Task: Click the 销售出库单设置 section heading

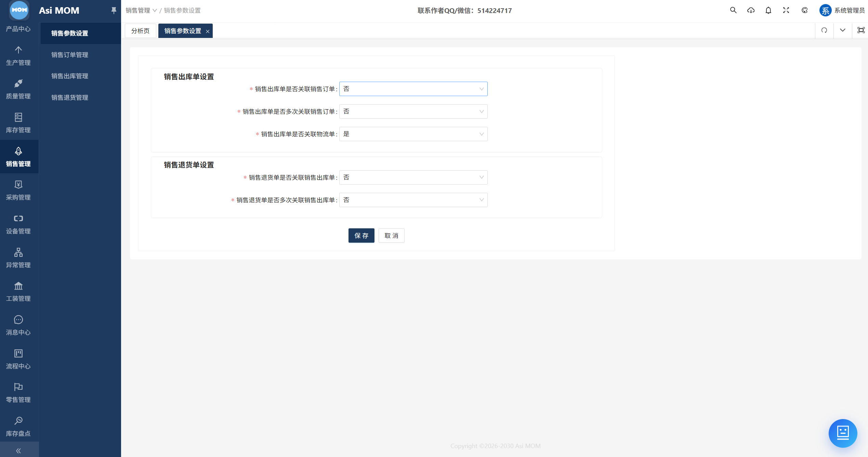Action: point(189,77)
